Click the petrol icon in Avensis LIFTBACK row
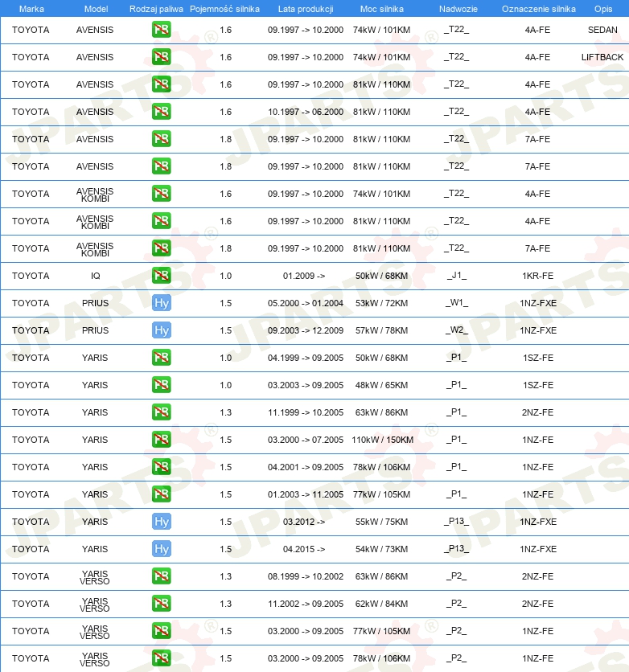 pos(161,57)
